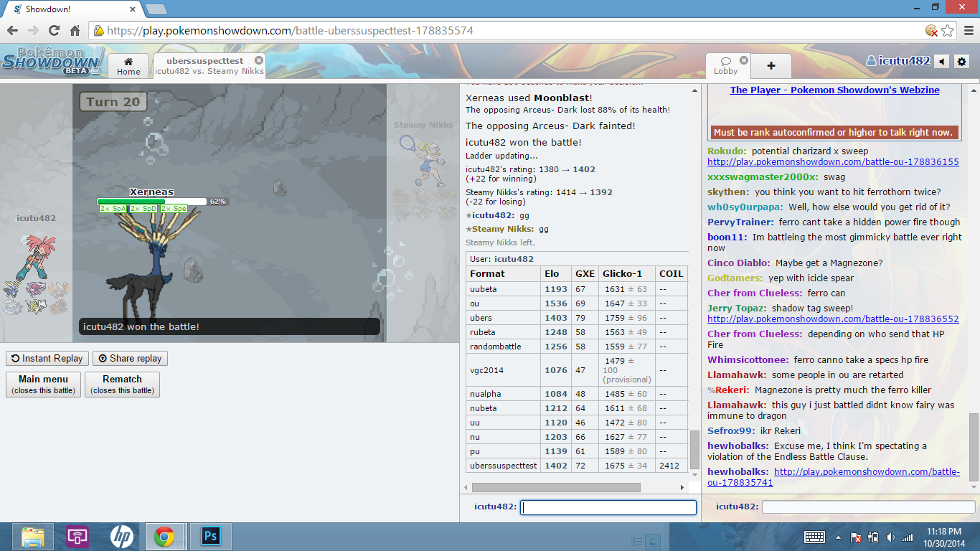Close the uberssuspecttest battle tab
This screenshot has height=551, width=980.
(258, 60)
